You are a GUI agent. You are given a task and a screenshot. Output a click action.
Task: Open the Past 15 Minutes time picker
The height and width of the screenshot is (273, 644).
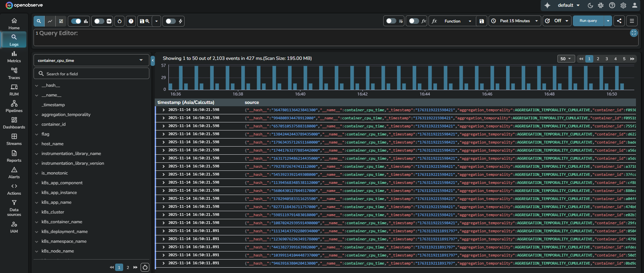[x=515, y=21]
